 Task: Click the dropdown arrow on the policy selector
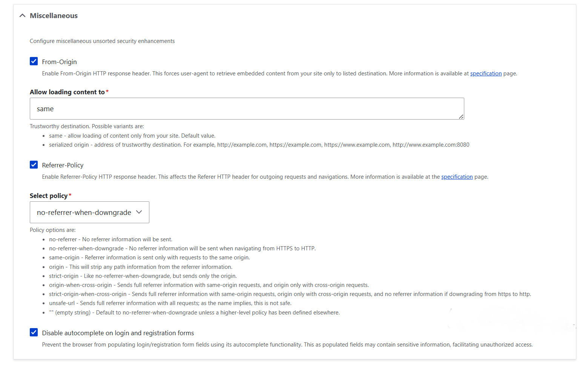139,212
